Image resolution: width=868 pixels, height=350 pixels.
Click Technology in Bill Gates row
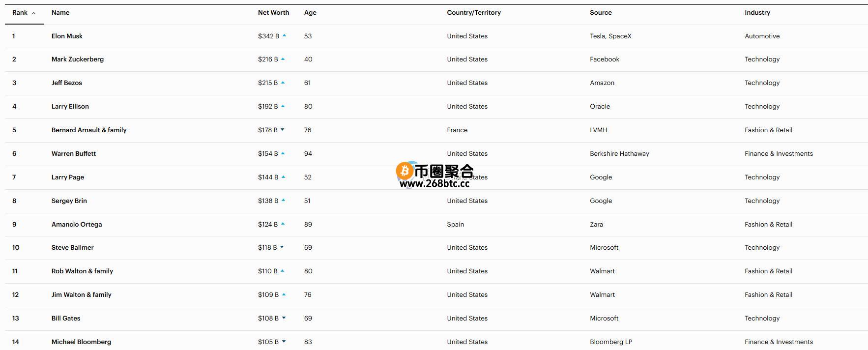pyautogui.click(x=762, y=319)
